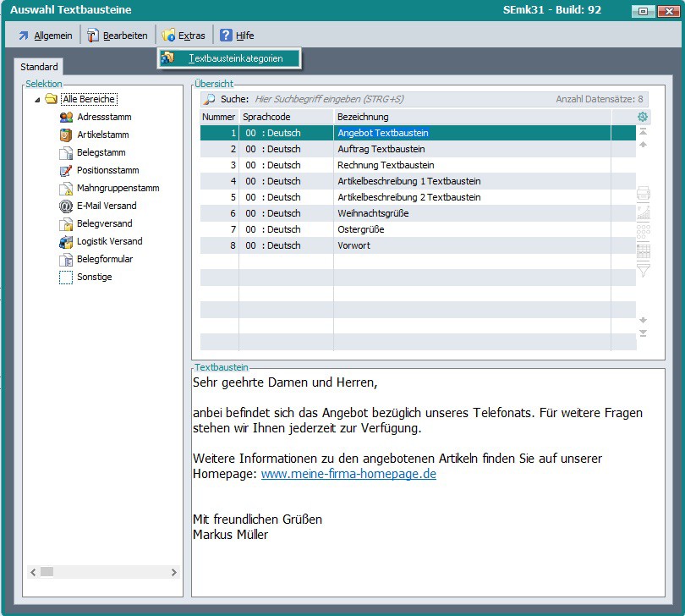This screenshot has height=616, width=685.
Task: Click the Alle Bereiche folder icon
Action: click(51, 99)
